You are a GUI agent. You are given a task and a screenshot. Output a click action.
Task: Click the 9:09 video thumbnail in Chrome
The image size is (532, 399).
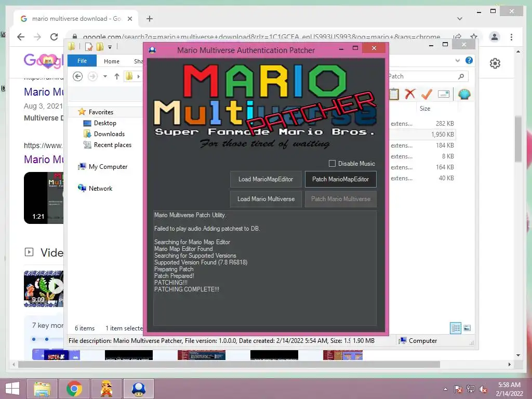[x=44, y=289]
